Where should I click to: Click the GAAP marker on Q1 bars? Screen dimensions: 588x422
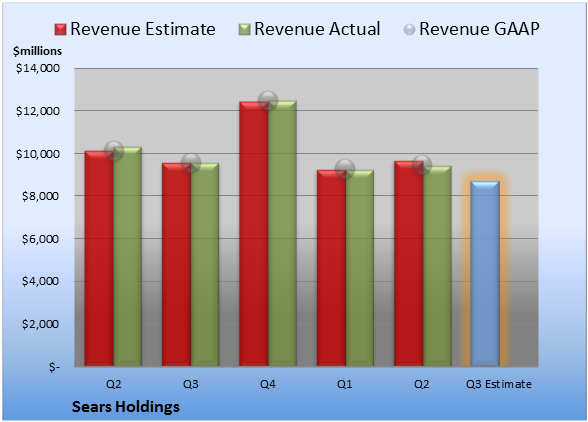point(345,169)
